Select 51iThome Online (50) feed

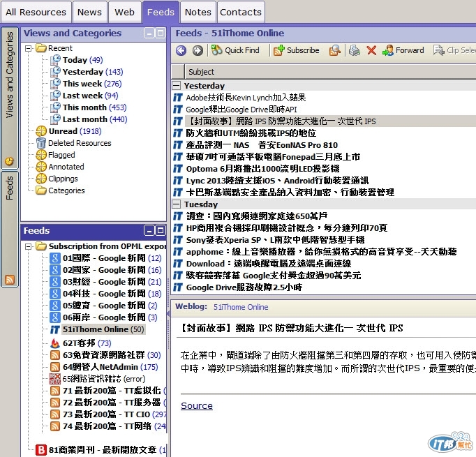click(x=103, y=329)
